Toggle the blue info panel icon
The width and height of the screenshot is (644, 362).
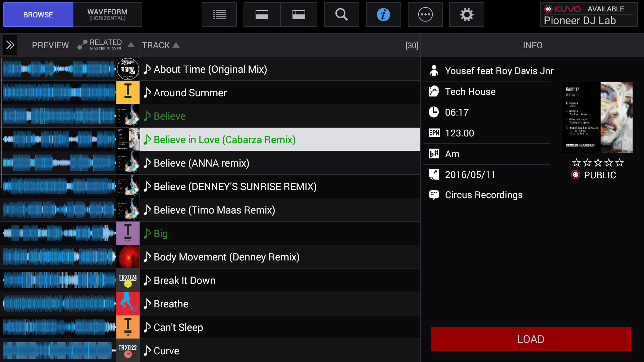383,15
